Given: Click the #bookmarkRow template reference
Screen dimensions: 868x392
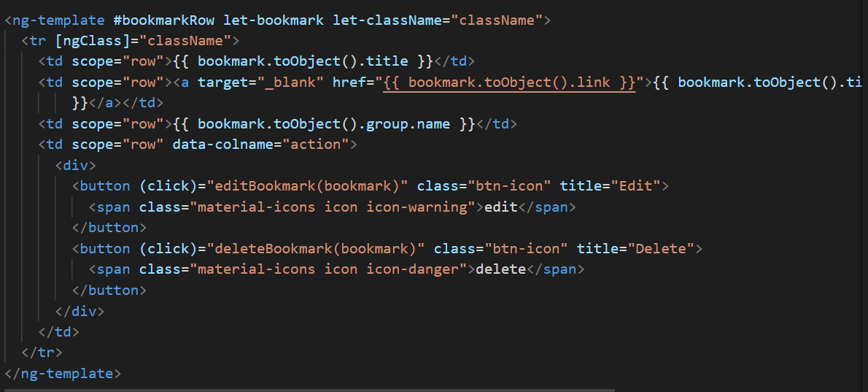Looking at the screenshot, I should tap(164, 20).
